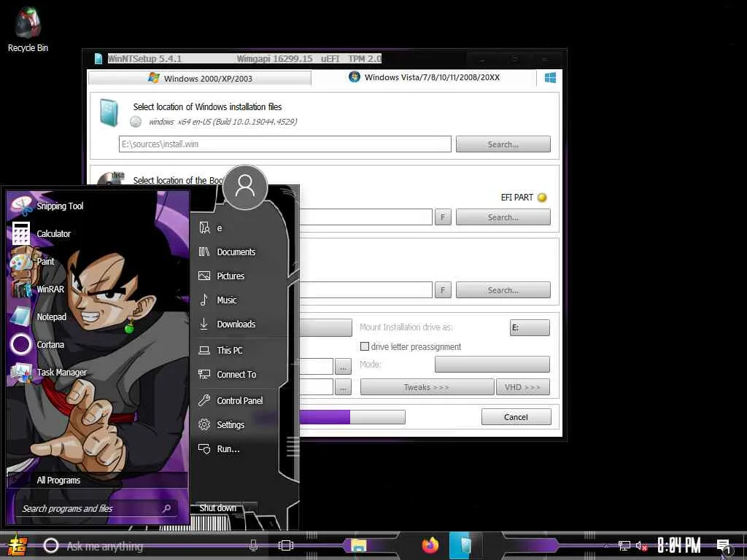Image resolution: width=747 pixels, height=560 pixels.
Task: Click the F button for installation drive
Action: pos(443,290)
